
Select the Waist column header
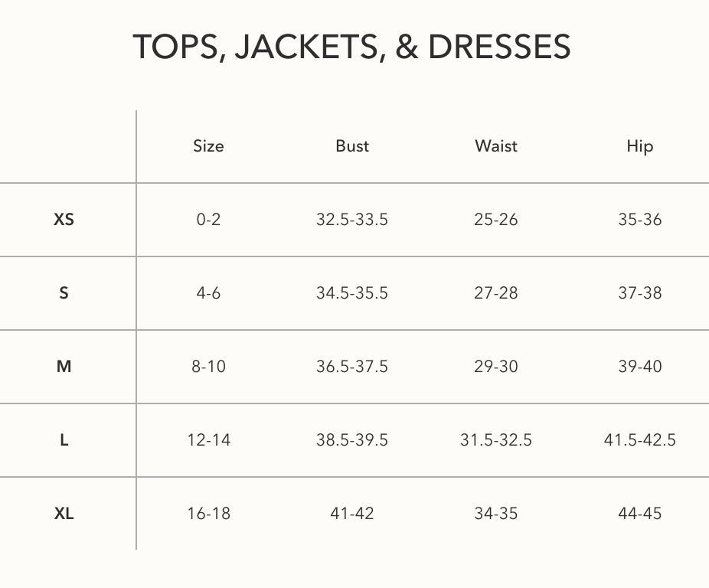pos(496,146)
